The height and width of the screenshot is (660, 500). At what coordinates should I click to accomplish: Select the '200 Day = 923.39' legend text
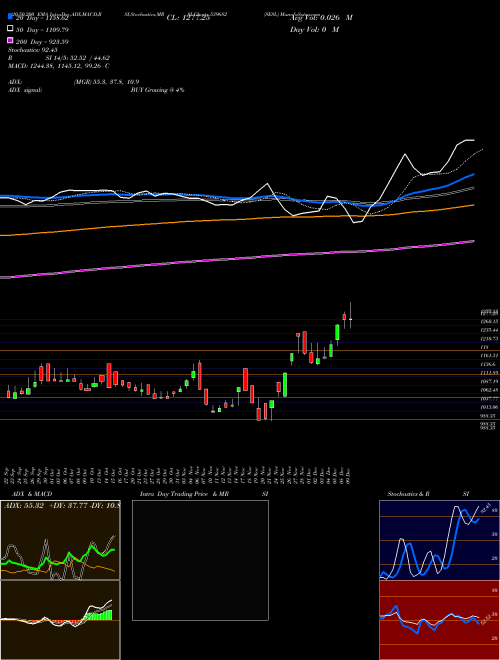pyautogui.click(x=42, y=42)
